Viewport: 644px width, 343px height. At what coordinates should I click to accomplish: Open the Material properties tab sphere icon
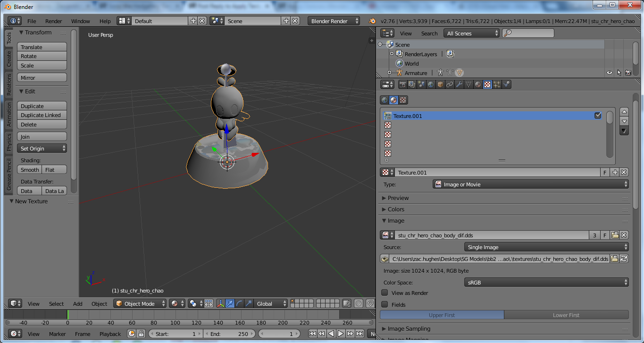[478, 85]
